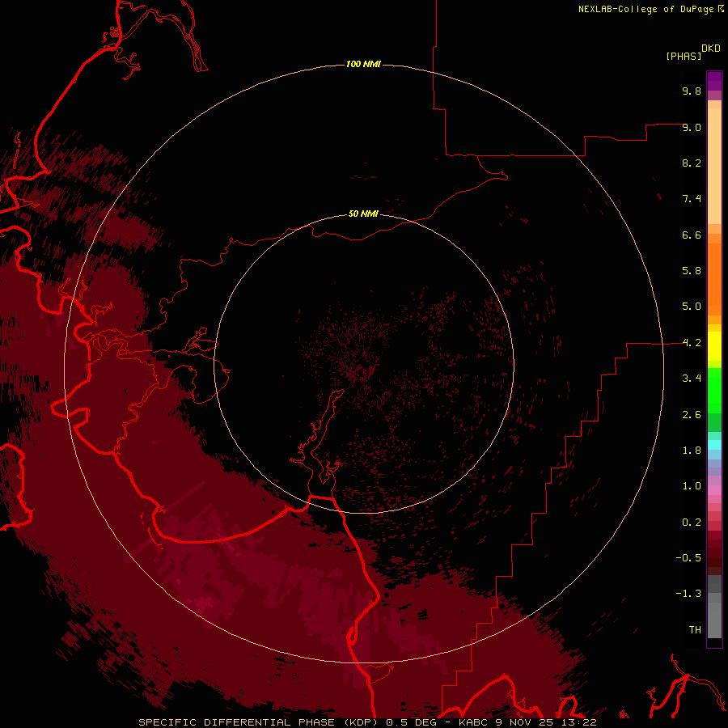Image resolution: width=728 pixels, height=728 pixels.
Task: Select the 1.0 scale value
Action: point(692,486)
